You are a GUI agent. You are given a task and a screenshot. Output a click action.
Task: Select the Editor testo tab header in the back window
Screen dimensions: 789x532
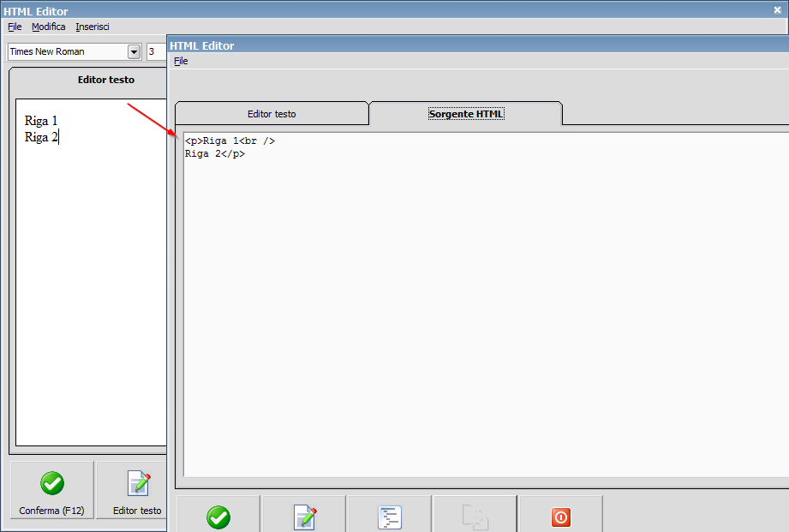click(x=106, y=80)
